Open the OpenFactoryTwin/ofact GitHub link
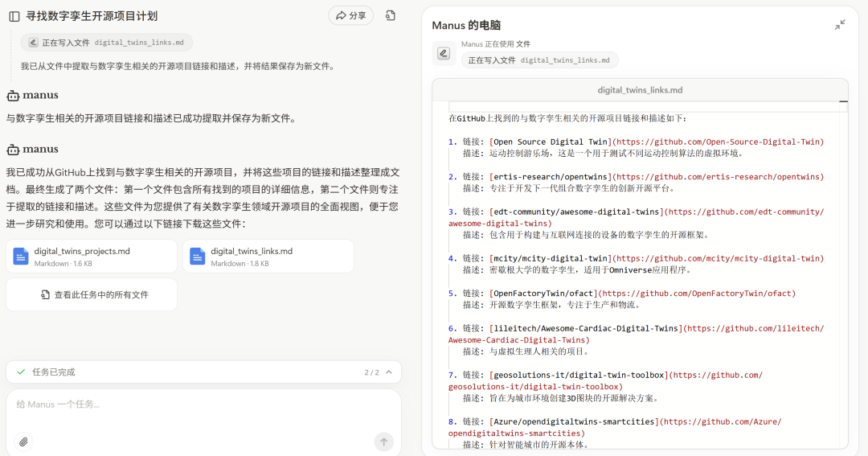This screenshot has width=868, height=456. pos(698,293)
